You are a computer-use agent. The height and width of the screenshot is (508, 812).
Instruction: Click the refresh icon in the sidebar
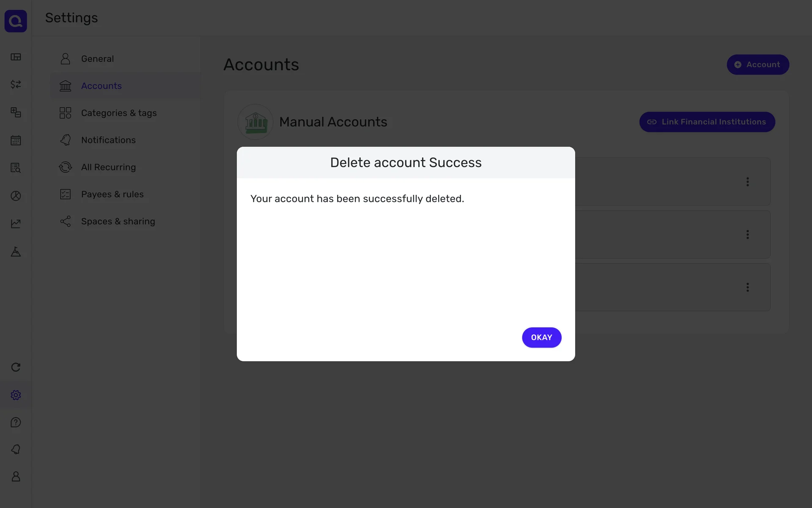[x=16, y=367]
